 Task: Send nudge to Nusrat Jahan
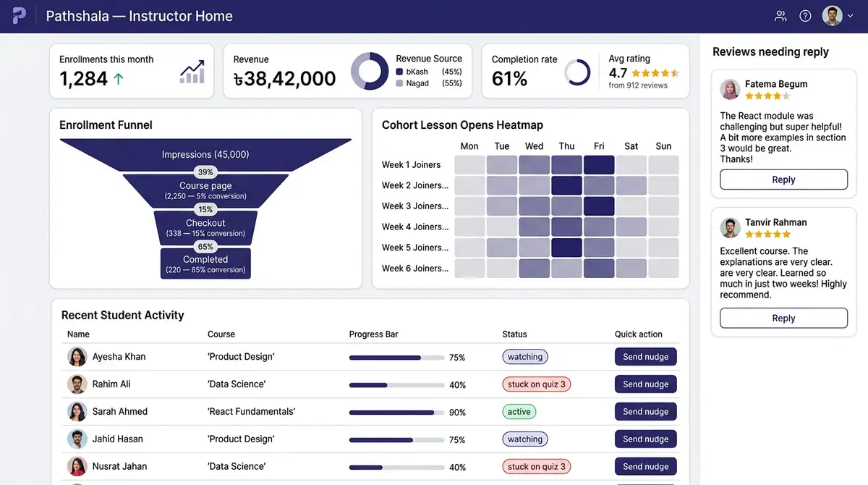click(646, 467)
